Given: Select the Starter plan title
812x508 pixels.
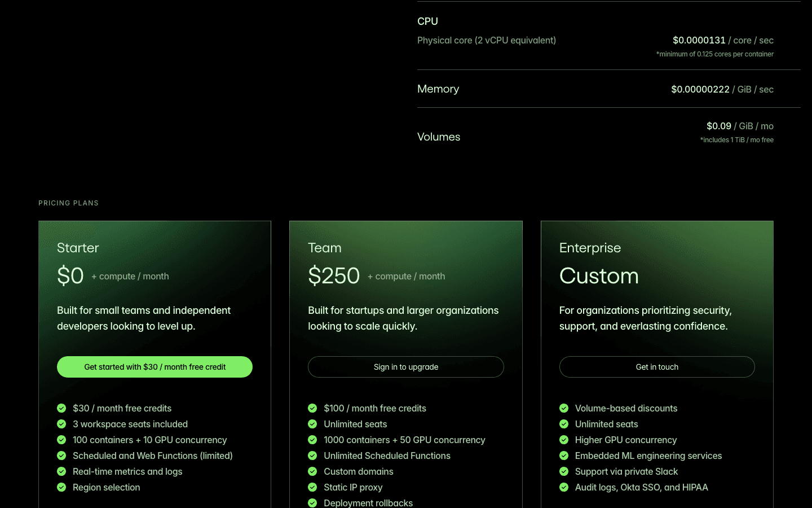Looking at the screenshot, I should (x=78, y=248).
